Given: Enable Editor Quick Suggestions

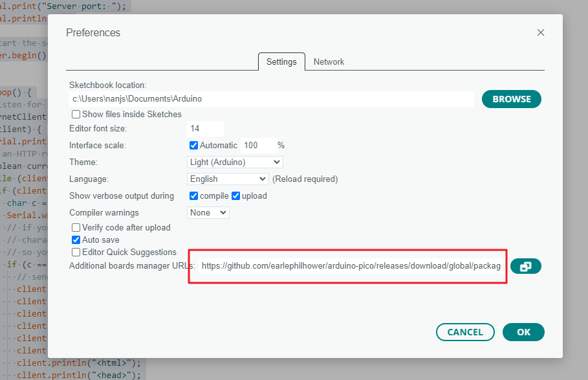Looking at the screenshot, I should point(76,252).
